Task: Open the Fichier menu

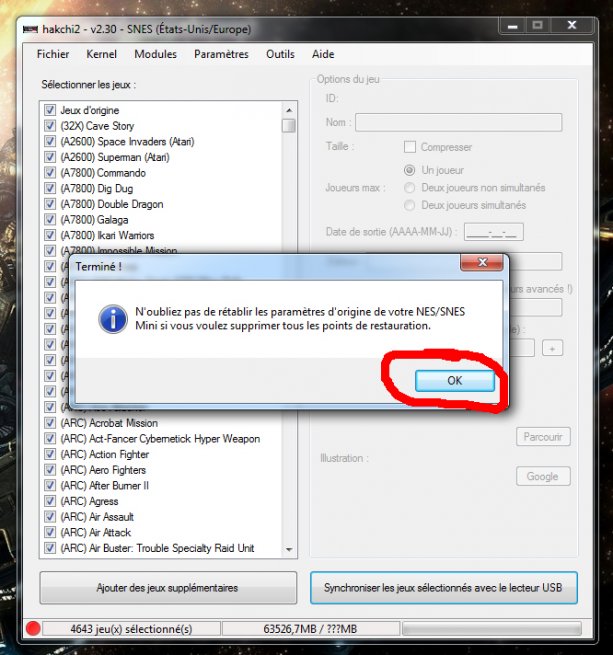Action: point(53,54)
